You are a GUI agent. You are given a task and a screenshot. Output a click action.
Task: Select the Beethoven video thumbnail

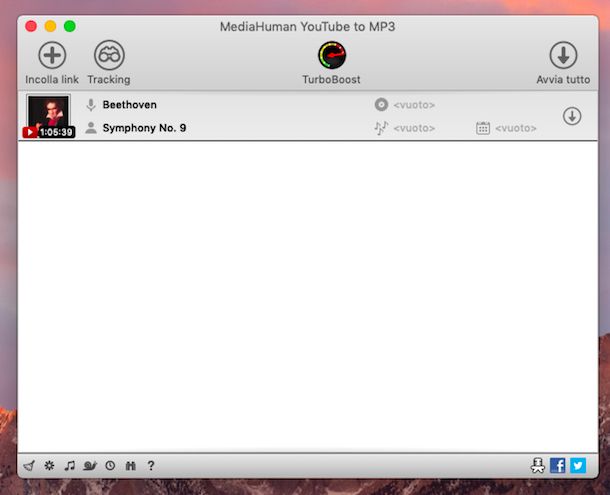(49, 116)
